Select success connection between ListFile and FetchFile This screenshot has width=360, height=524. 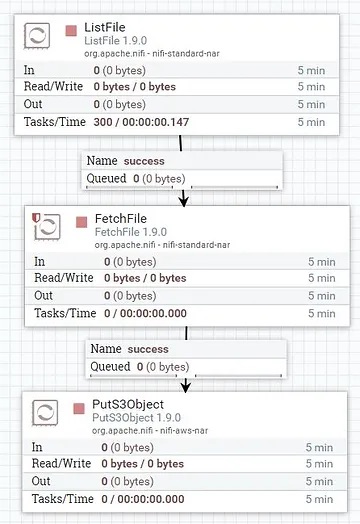[x=182, y=170]
